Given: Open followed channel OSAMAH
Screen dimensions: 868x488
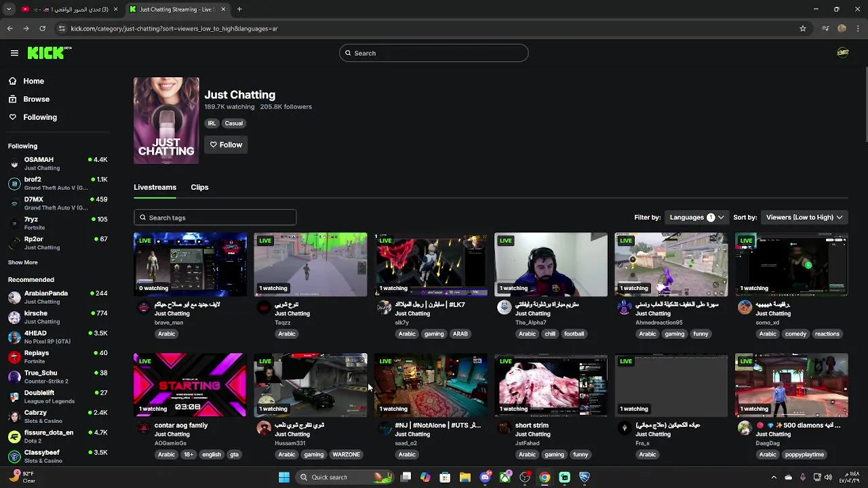Looking at the screenshot, I should coord(58,163).
